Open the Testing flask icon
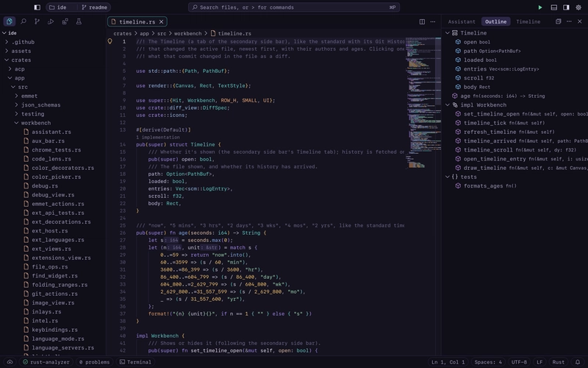Viewport: 588px width, 368px height. pos(79,21)
